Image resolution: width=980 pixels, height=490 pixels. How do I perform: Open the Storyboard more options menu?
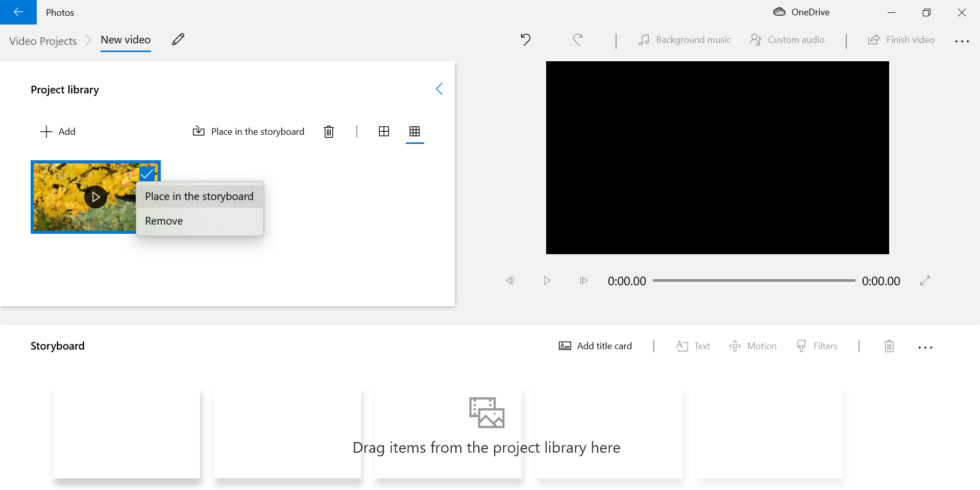[925, 347]
